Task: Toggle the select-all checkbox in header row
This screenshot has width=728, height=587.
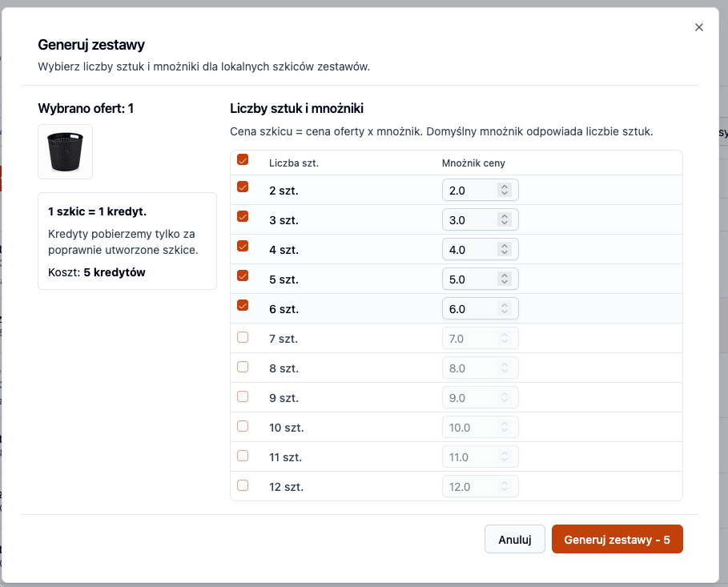Action: tap(243, 159)
